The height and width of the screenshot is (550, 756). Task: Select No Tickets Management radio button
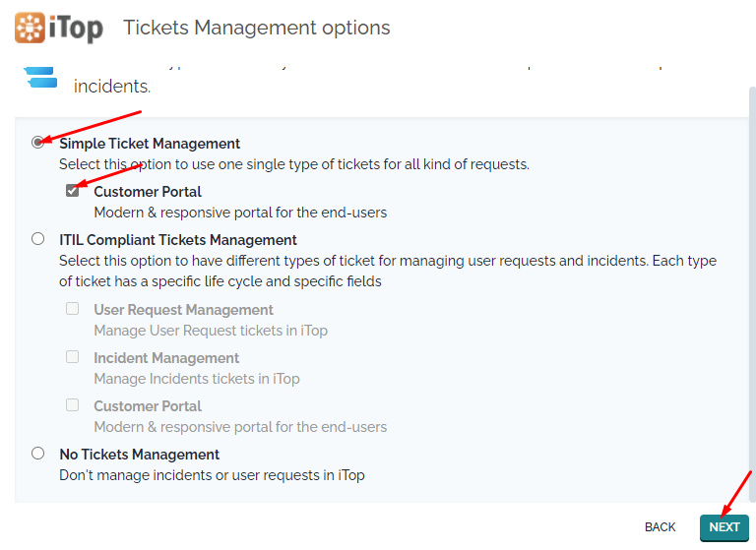point(38,454)
